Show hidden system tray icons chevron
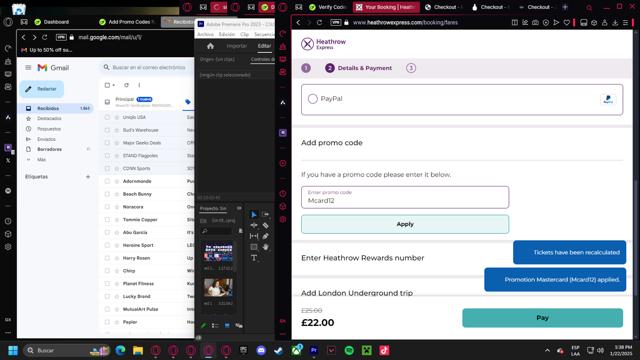640x360 pixels. coord(547,350)
